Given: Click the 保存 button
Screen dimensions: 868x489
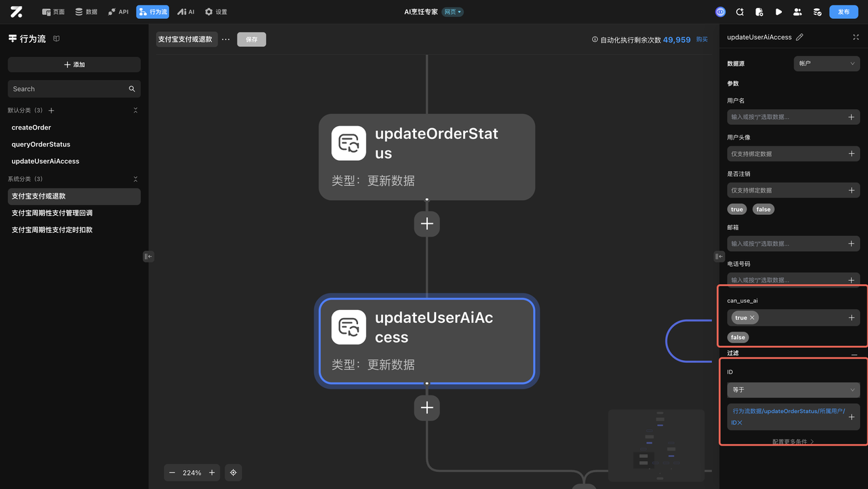Looking at the screenshot, I should tap(252, 39).
